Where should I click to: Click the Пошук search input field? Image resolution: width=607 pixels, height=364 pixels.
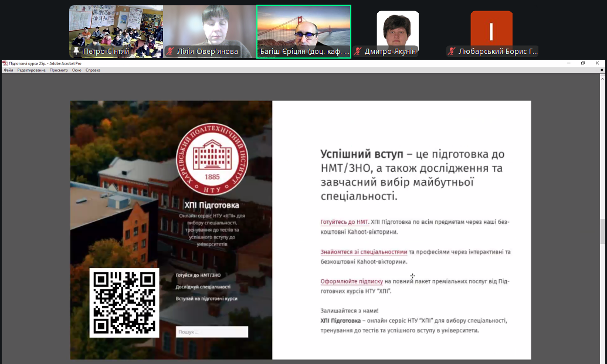[x=212, y=332]
